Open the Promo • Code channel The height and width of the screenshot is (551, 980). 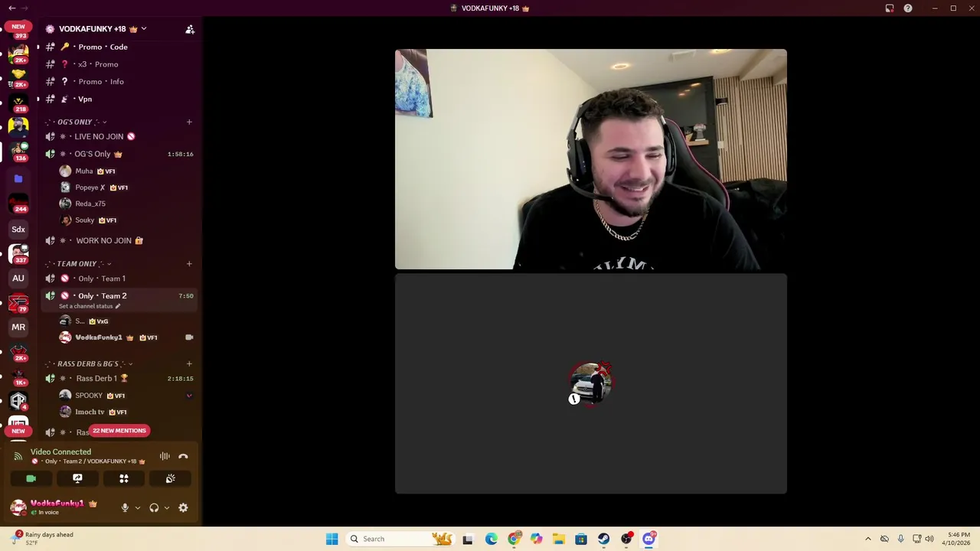(119, 47)
